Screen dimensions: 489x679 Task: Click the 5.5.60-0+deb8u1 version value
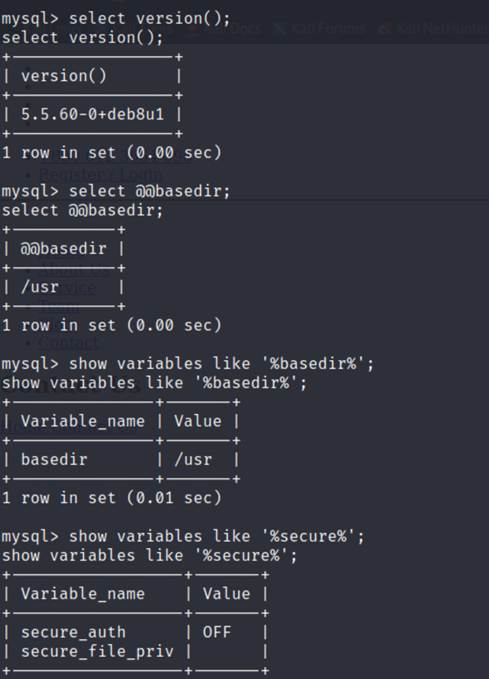(92, 114)
